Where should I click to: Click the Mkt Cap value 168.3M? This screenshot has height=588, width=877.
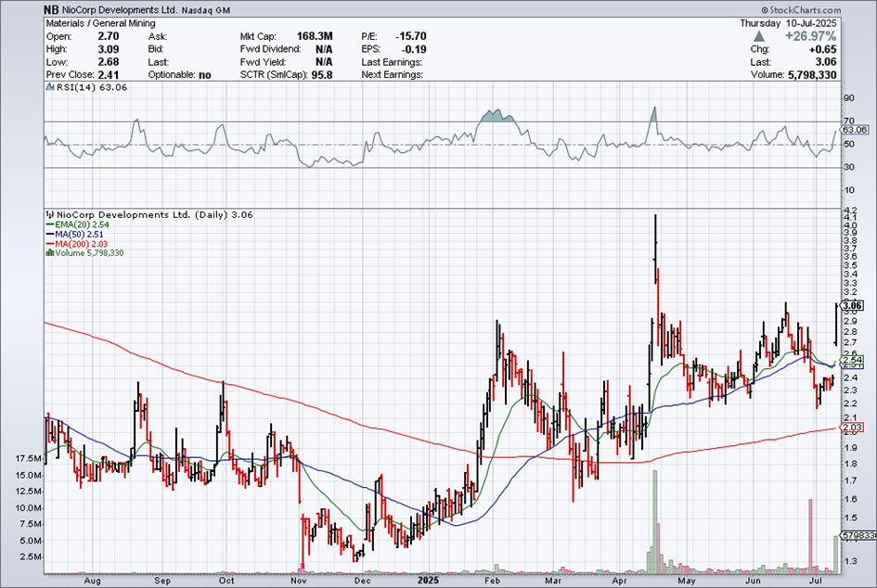coord(315,36)
